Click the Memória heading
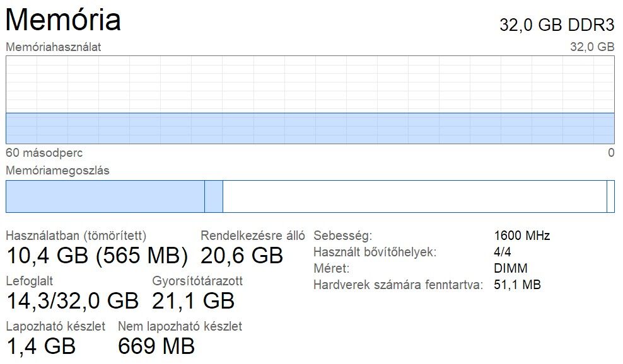Image resolution: width=623 pixels, height=364 pixels. click(63, 20)
